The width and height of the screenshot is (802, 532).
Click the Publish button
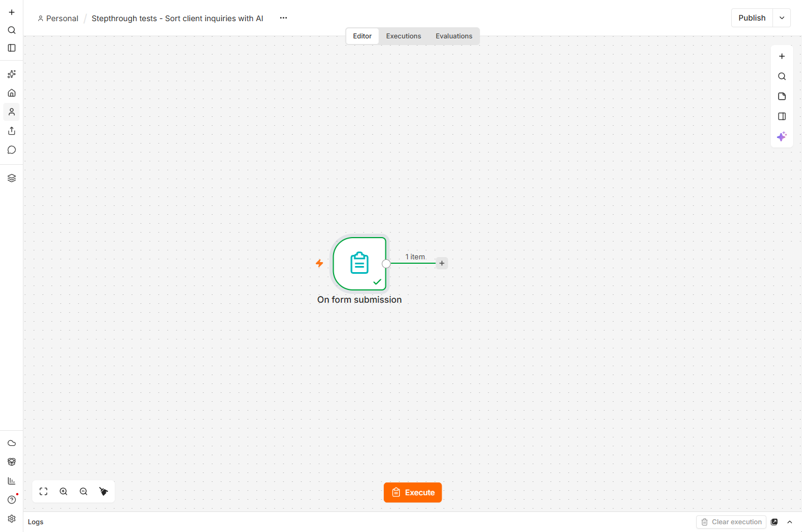752,18
